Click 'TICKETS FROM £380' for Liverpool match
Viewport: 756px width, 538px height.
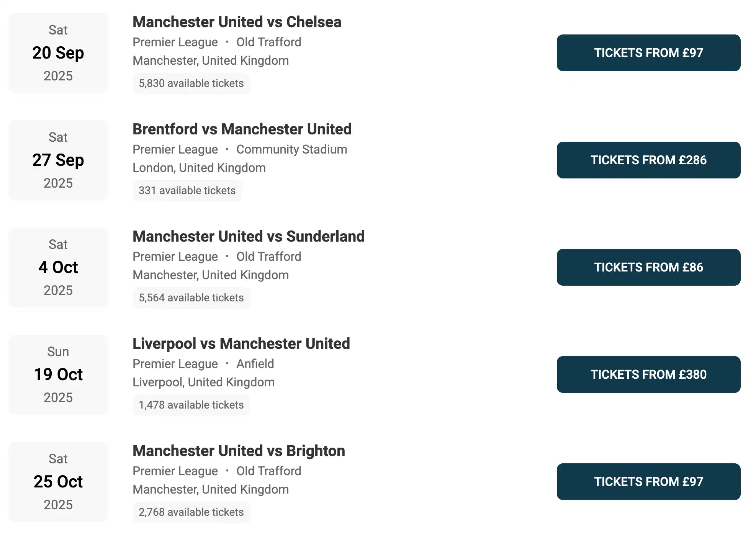648,374
